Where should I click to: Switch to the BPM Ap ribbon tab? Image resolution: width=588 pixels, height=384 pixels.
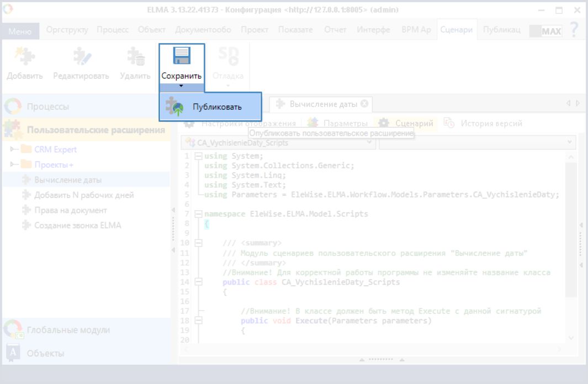[x=416, y=30]
